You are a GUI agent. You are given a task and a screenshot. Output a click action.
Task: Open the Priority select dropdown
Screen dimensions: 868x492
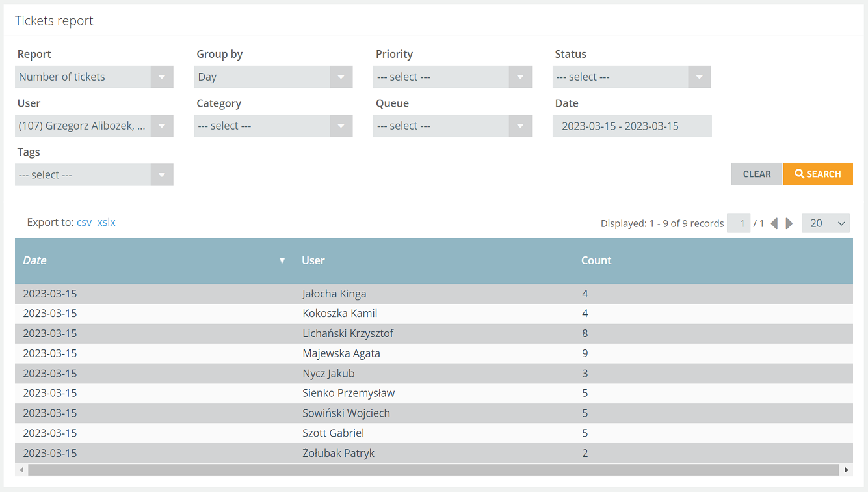point(453,77)
